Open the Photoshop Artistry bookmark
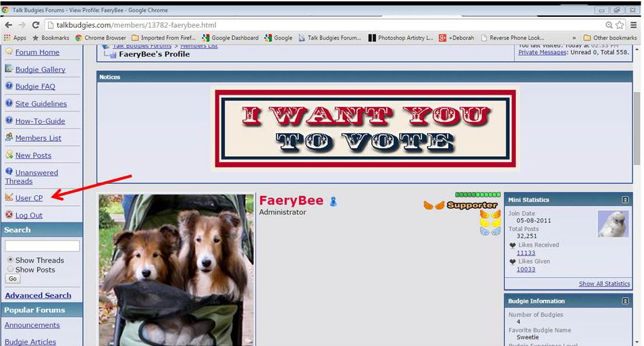The image size is (644, 346). 401,38
